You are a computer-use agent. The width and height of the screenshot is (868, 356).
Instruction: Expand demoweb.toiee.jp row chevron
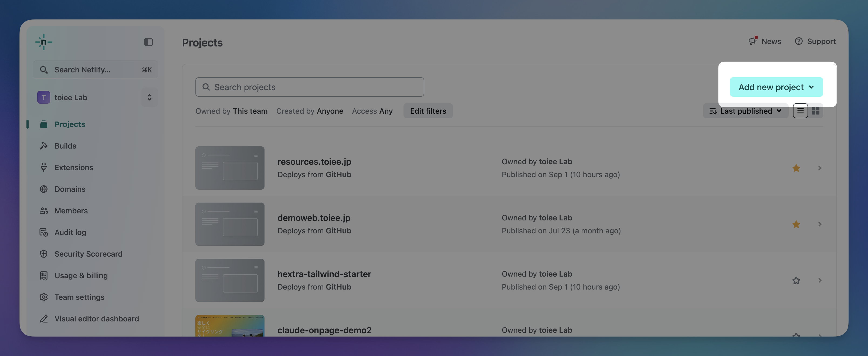(x=820, y=224)
